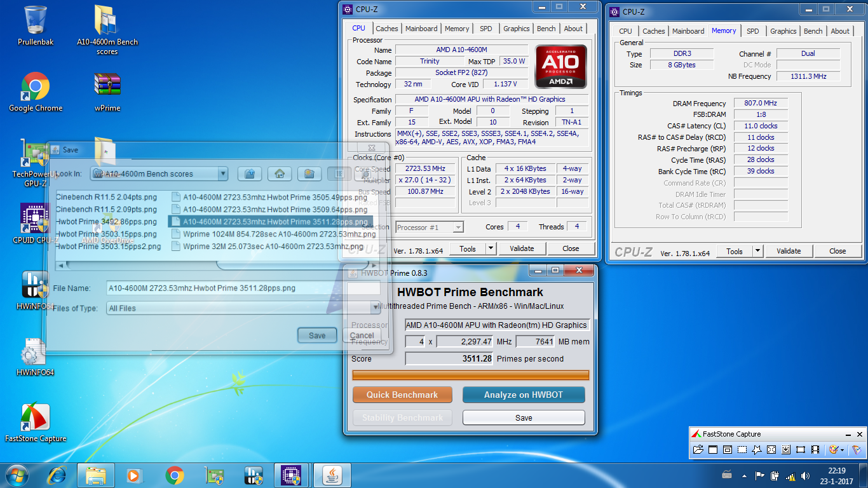Start FastStone Screen Recorder film icon
This screenshot has width=868, height=488.
click(x=815, y=449)
